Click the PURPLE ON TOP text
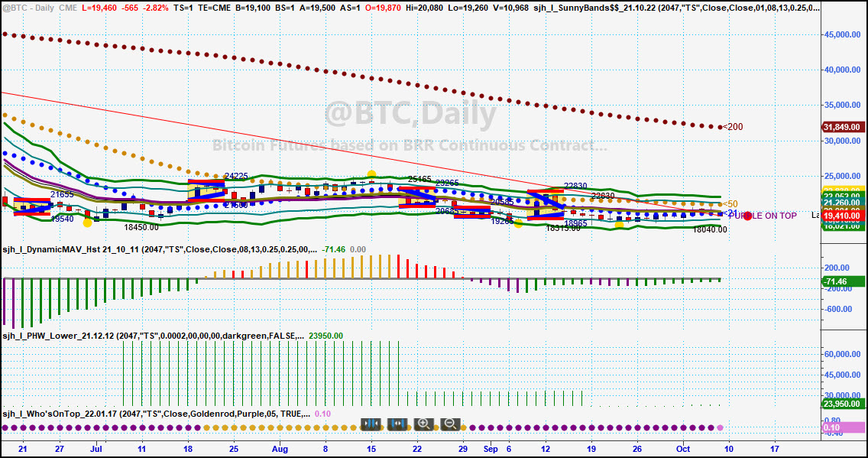The height and width of the screenshot is (458, 868). pyautogui.click(x=763, y=216)
